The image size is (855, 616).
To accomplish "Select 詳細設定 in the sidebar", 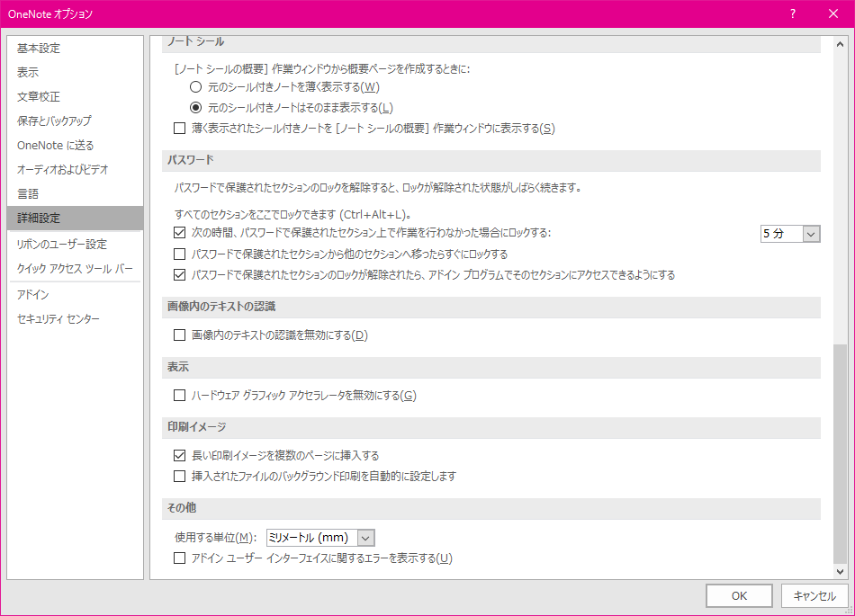I will point(76,218).
